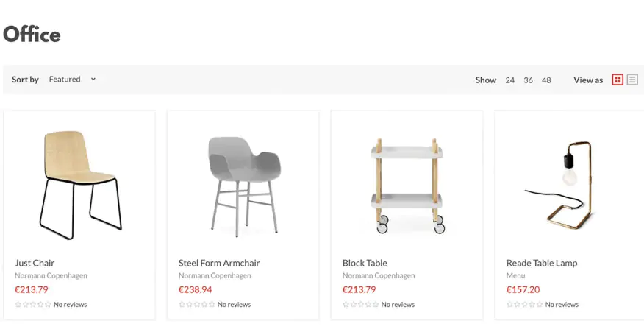Click Normann Copenhagen brand under Block Table
644x332 pixels.
pyautogui.click(x=379, y=276)
